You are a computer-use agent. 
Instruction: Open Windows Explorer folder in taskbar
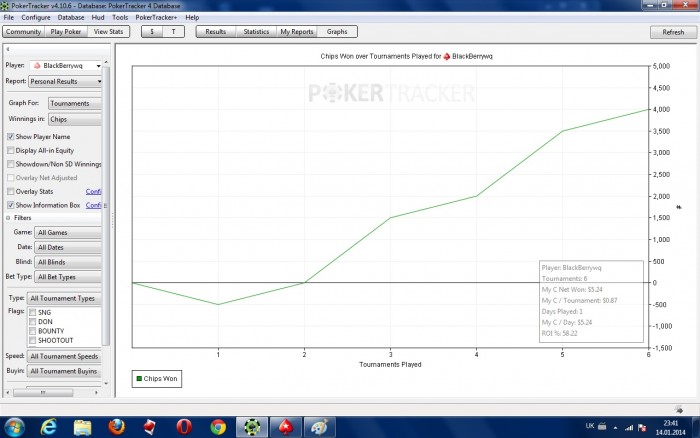(83, 427)
